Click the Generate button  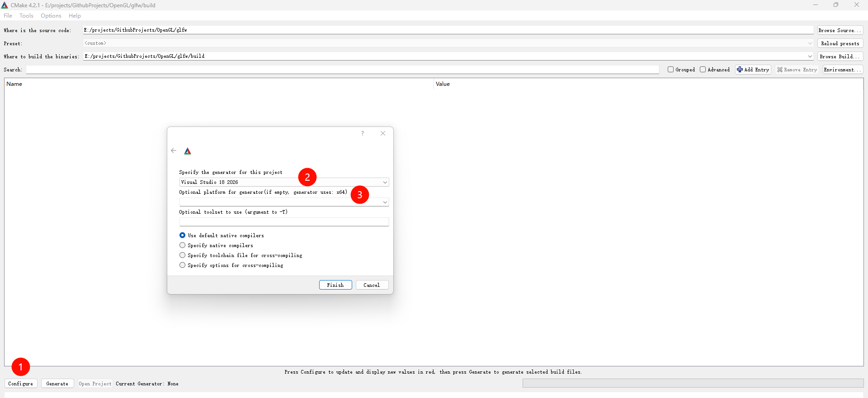tap(57, 384)
